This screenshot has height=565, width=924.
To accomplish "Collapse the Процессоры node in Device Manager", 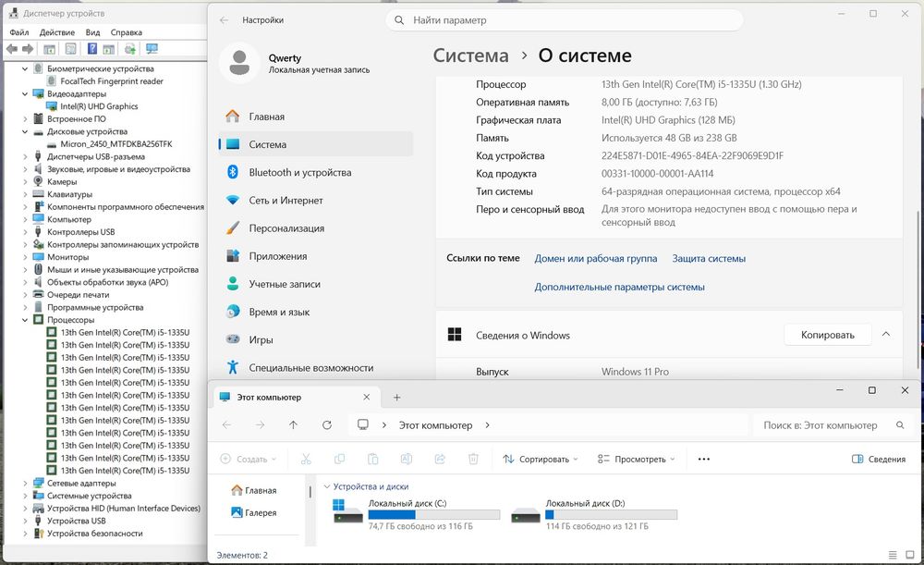I will tap(25, 320).
